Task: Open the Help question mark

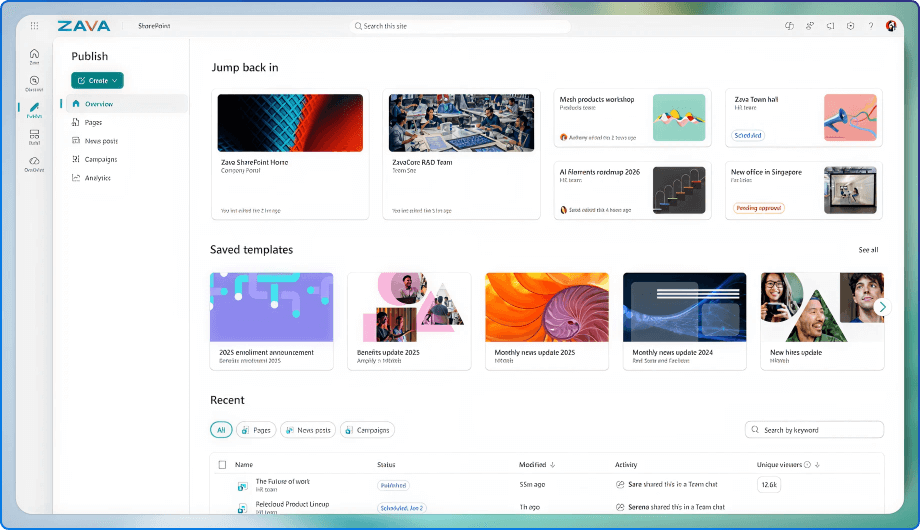Action: tap(871, 26)
